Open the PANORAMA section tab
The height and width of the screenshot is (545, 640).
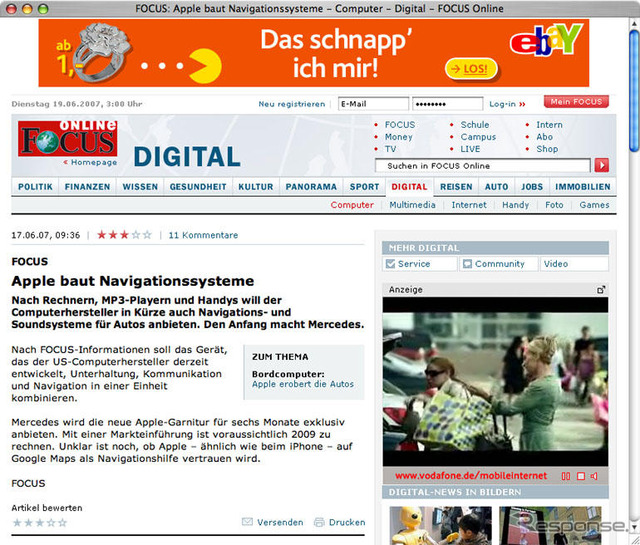click(x=311, y=187)
